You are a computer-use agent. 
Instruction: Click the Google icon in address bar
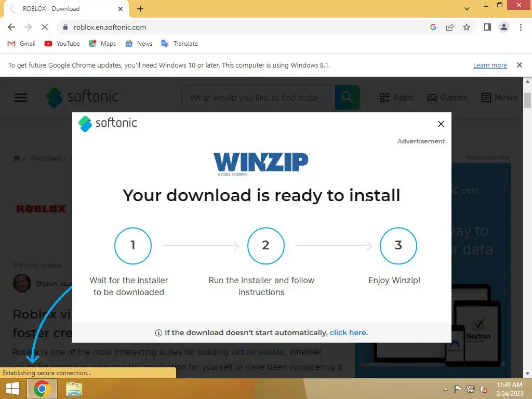coord(433,27)
